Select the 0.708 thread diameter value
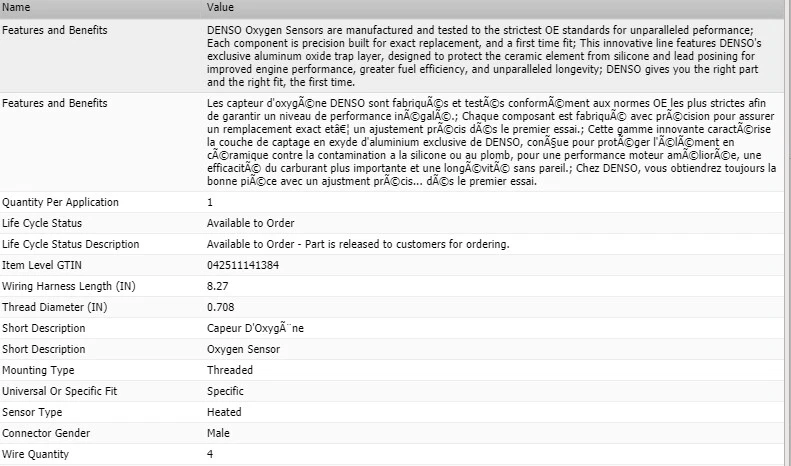Screen dimensions: 791x466 pos(221,307)
